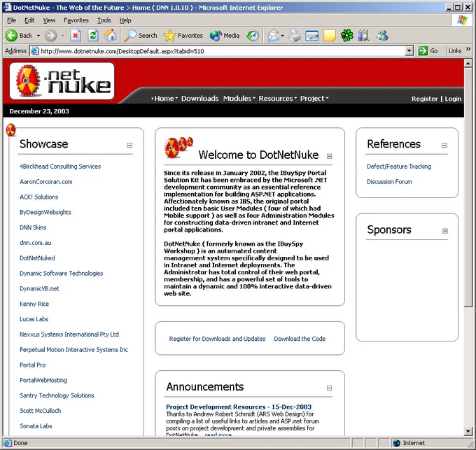Screen dimensions: 476x450
Task: Open the Edit menu
Action: (x=29, y=20)
